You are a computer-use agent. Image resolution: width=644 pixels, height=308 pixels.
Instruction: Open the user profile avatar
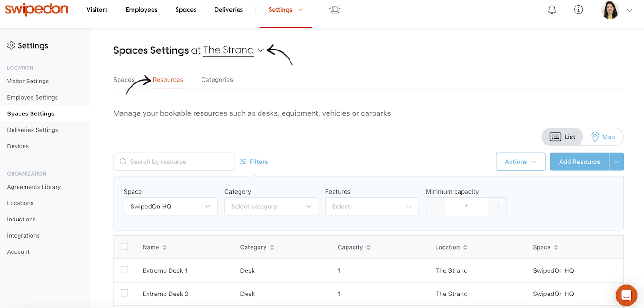pos(610,10)
